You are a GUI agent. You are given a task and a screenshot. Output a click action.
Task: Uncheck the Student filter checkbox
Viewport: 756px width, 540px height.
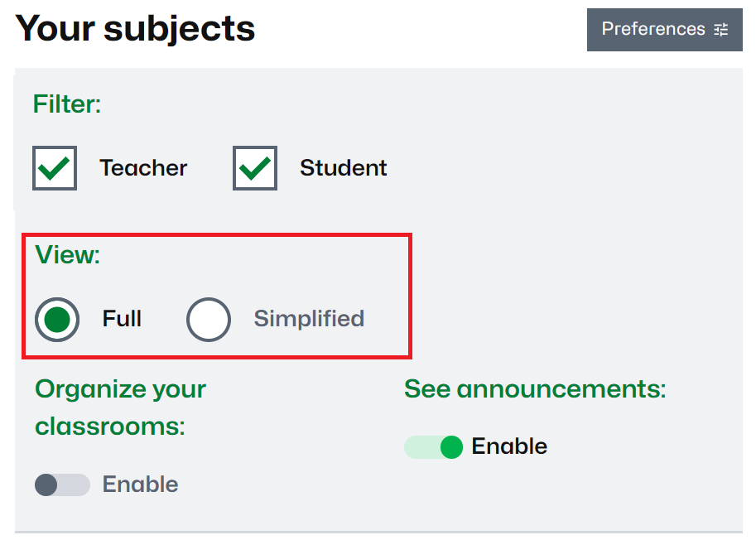[254, 168]
